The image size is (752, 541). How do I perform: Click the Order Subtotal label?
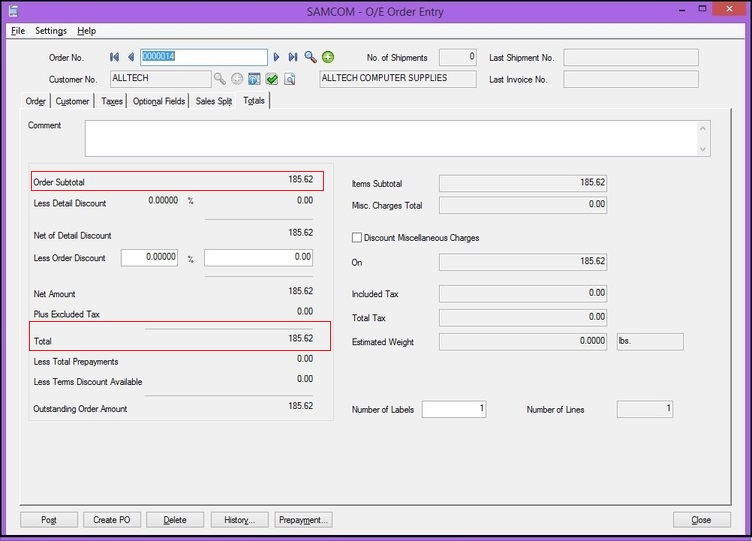coord(59,182)
